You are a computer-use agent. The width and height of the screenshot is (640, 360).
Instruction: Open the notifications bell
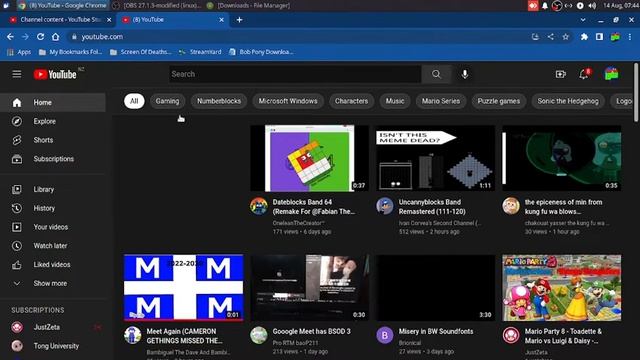click(x=584, y=74)
